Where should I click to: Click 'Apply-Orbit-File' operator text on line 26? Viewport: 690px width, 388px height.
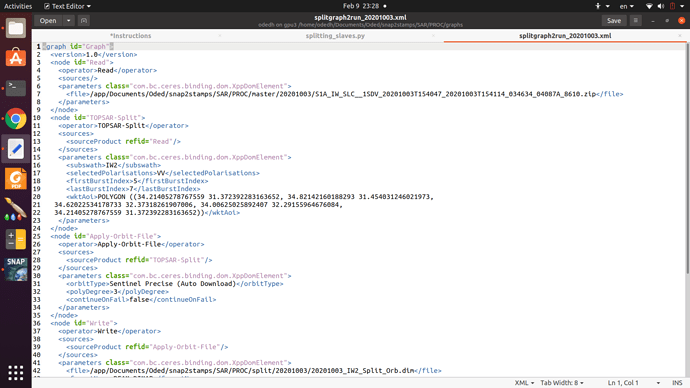[x=129, y=244]
